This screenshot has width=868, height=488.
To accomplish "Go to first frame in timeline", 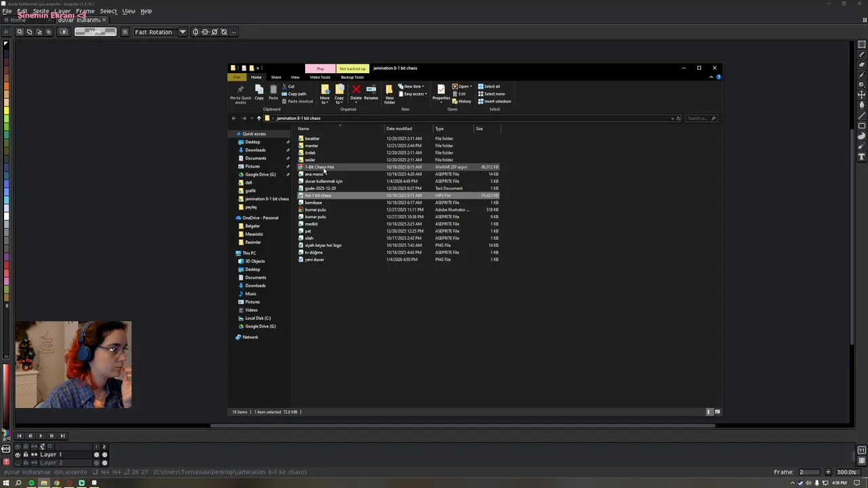I will 19,436.
